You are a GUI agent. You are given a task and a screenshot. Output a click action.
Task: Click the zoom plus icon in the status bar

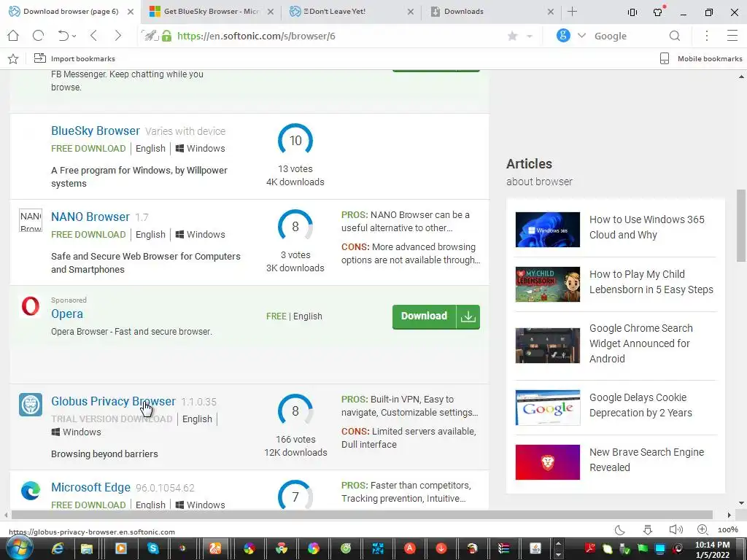[703, 529]
